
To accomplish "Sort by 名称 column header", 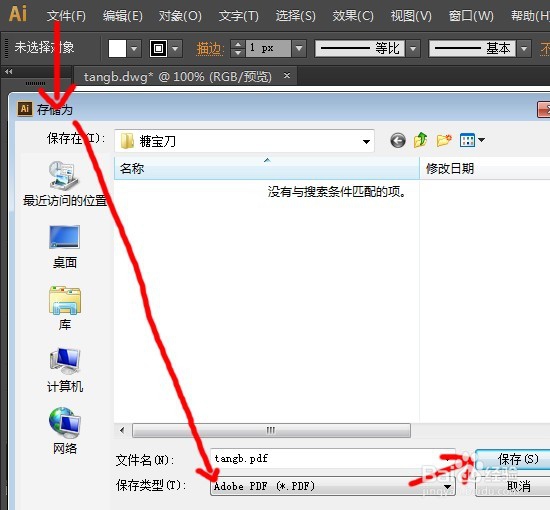I will coord(267,169).
